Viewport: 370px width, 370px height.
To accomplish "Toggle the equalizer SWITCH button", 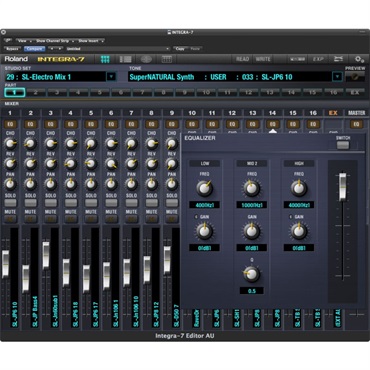I will [343, 145].
